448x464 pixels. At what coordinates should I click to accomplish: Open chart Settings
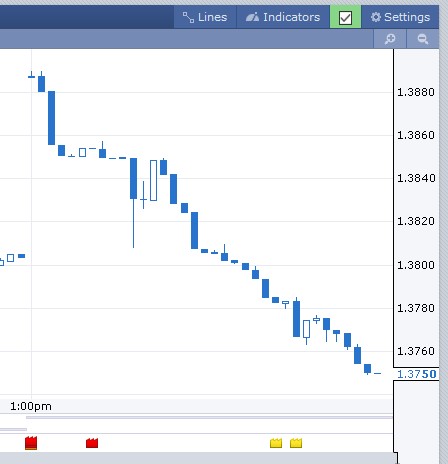(400, 17)
